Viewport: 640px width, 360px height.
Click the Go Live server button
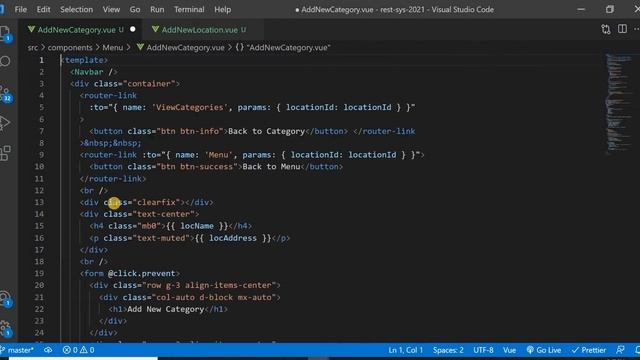click(x=544, y=350)
